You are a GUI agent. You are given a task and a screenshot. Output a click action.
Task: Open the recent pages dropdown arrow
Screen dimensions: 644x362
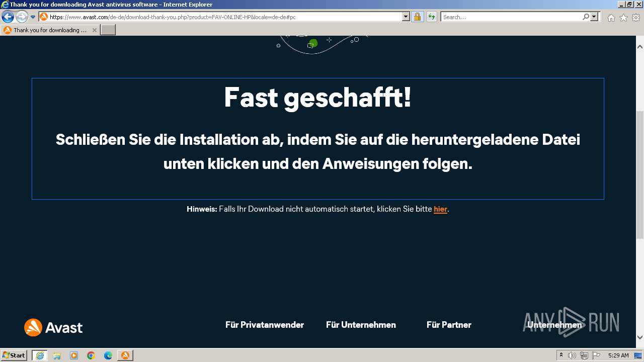tap(33, 17)
